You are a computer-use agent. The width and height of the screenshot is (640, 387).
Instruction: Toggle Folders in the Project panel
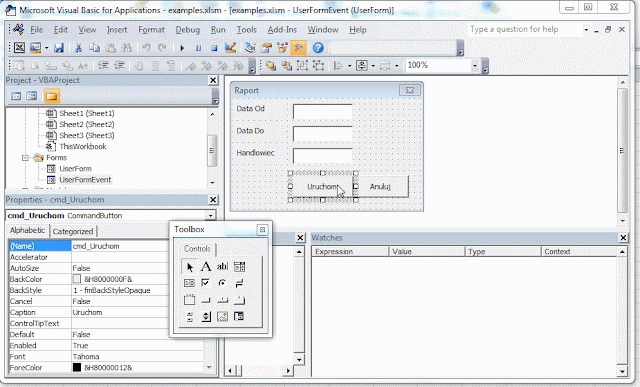click(x=51, y=96)
